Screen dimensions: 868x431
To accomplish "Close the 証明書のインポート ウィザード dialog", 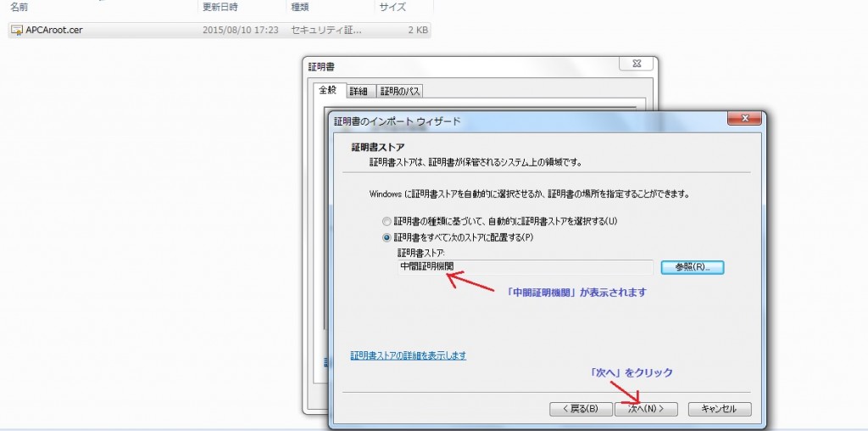I will tap(744, 118).
